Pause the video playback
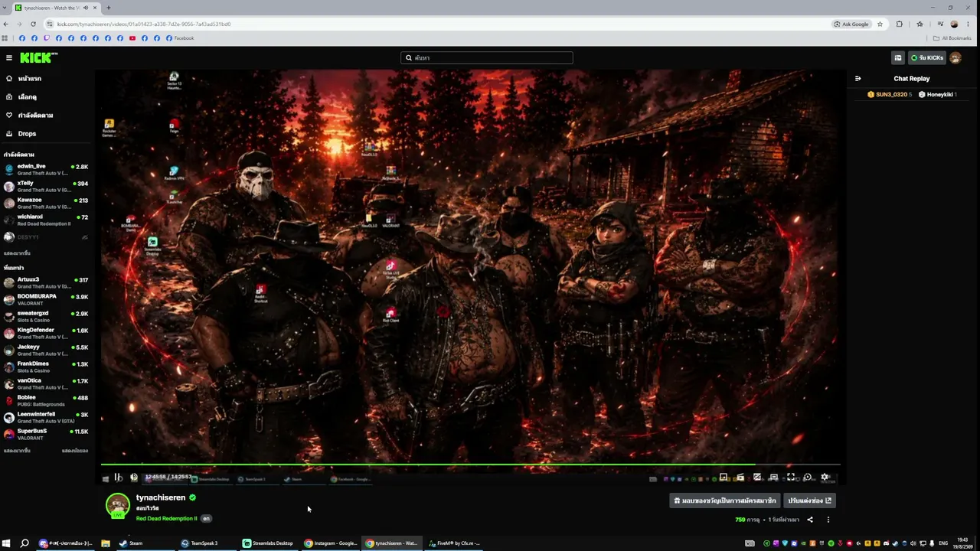The height and width of the screenshot is (551, 980). coord(118,478)
